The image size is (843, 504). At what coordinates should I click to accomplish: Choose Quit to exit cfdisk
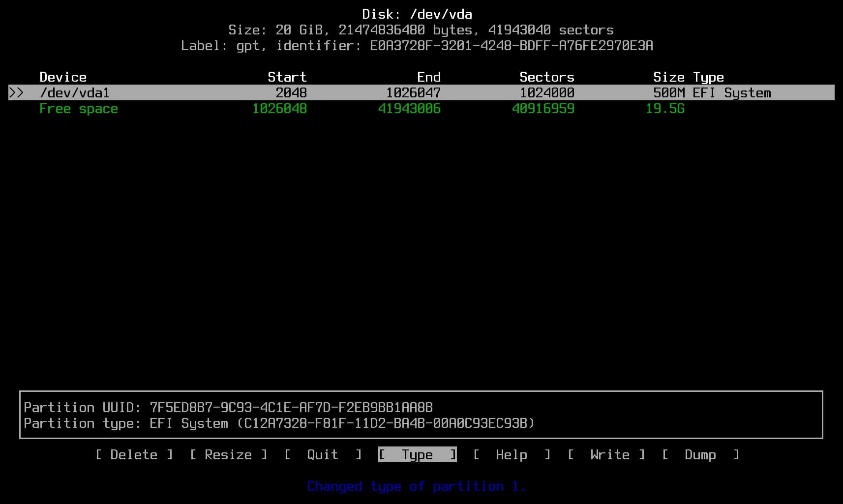(x=322, y=454)
